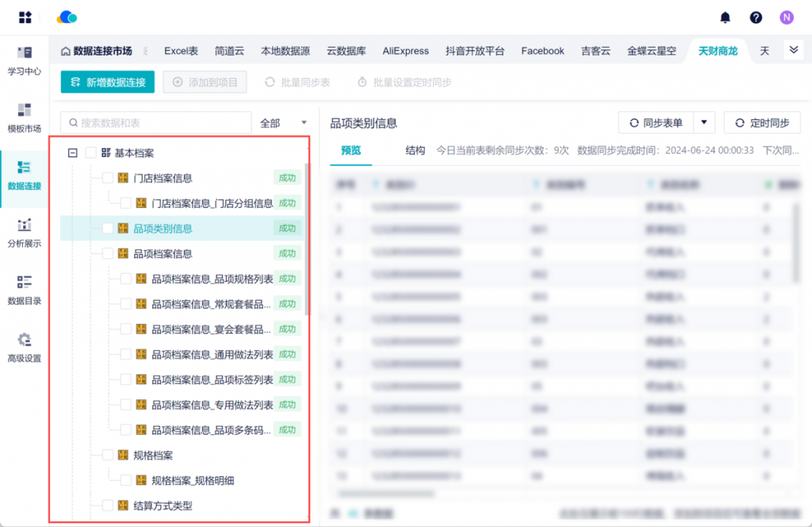Screen dimensions: 812x527
Task: Open 高级设置 in sidebar
Action: click(x=25, y=348)
